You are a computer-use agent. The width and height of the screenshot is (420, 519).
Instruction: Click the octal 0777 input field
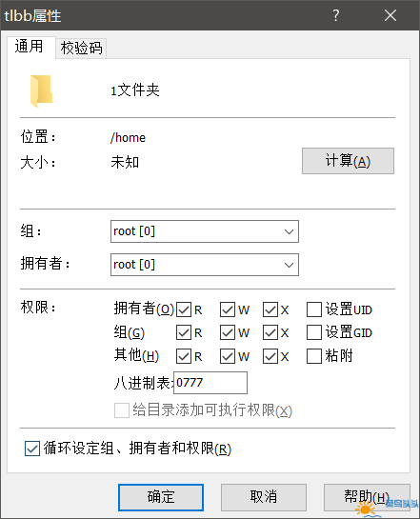[210, 383]
